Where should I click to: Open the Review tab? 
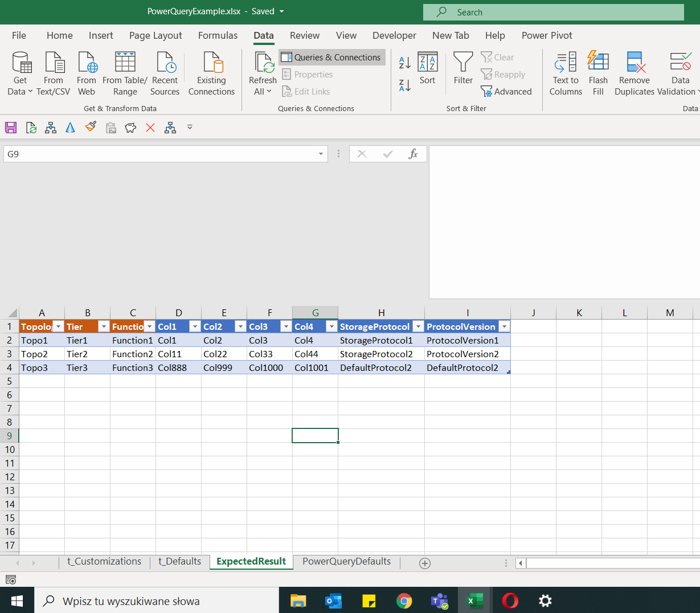[x=305, y=35]
